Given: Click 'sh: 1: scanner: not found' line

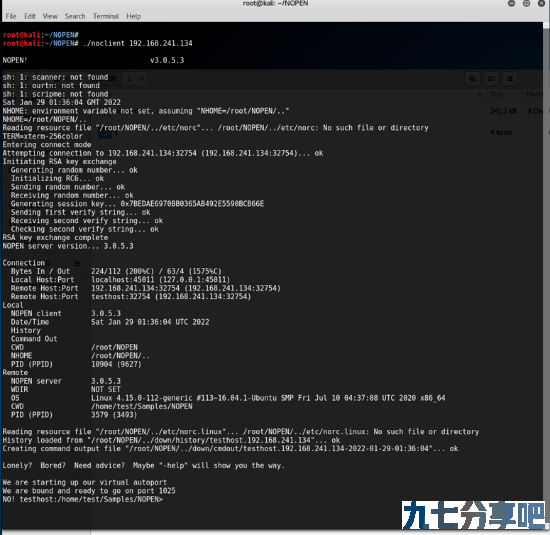Looking at the screenshot, I should tap(55, 77).
